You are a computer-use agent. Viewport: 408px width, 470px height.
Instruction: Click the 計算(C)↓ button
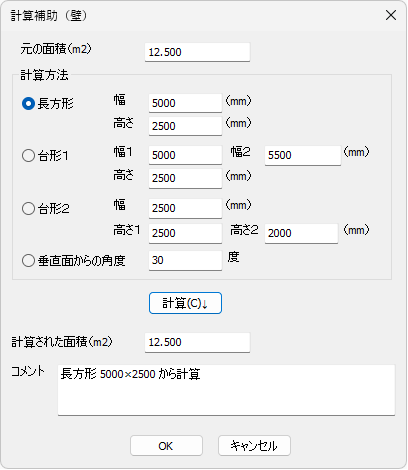click(185, 303)
